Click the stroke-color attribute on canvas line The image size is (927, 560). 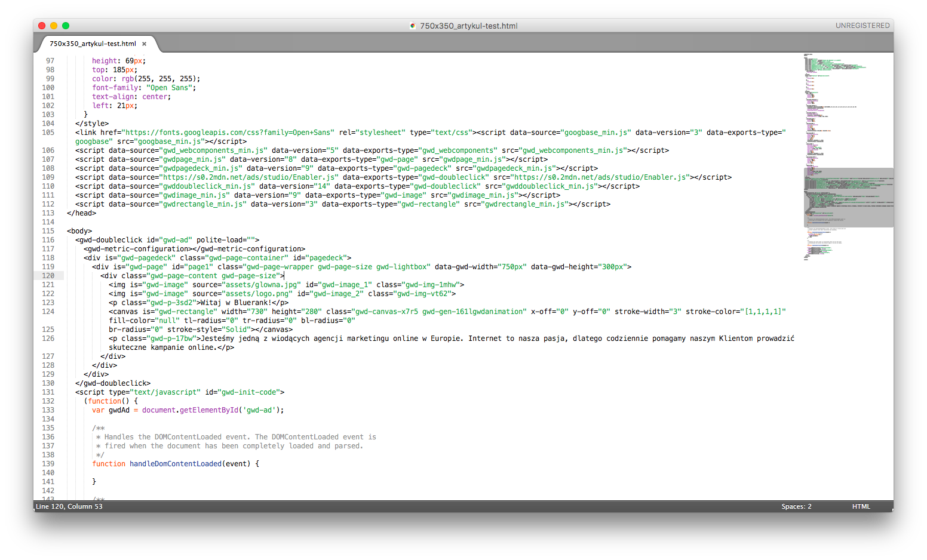tap(736, 312)
